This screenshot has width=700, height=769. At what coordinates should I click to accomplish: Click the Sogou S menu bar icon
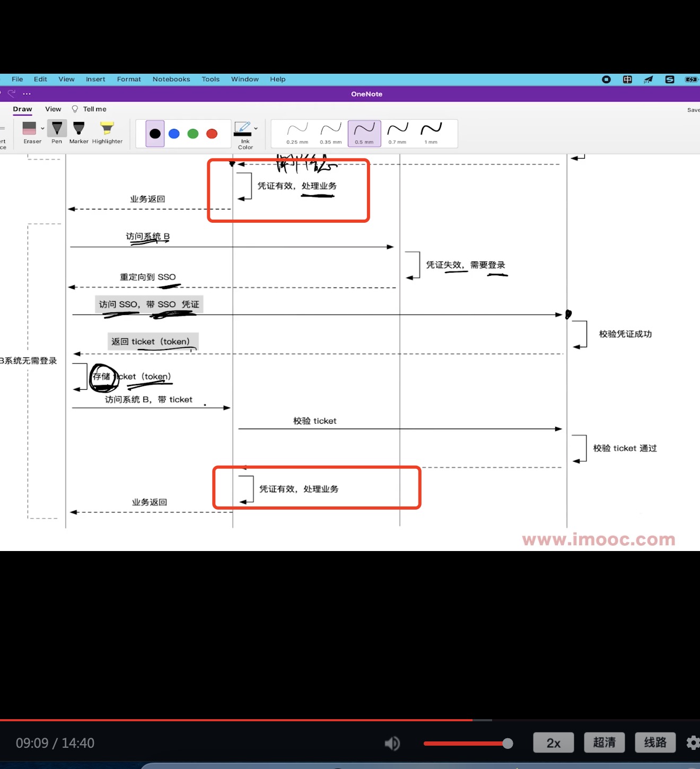click(x=670, y=80)
